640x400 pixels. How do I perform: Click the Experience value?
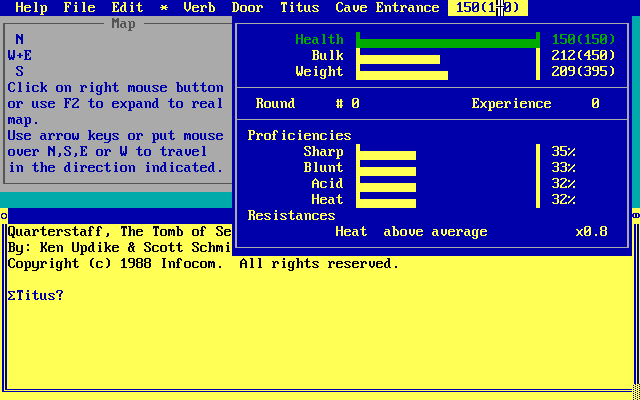[595, 104]
